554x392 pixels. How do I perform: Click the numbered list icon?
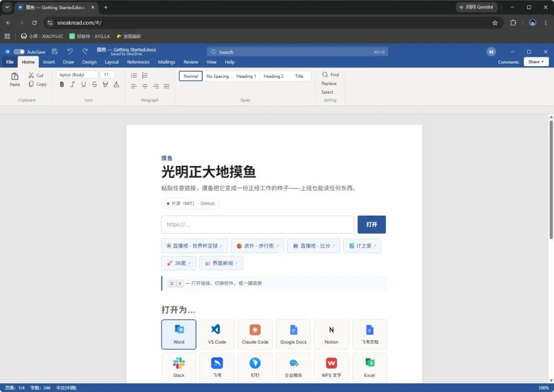[x=145, y=75]
